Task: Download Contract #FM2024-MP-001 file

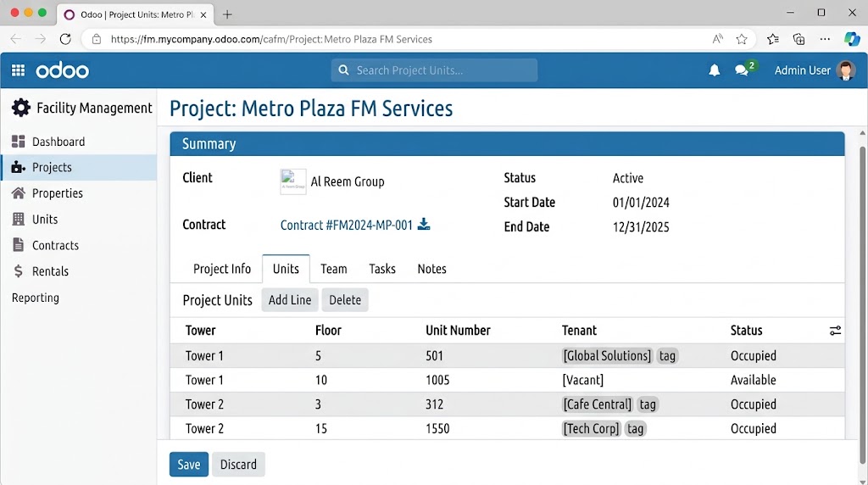Action: click(x=424, y=224)
